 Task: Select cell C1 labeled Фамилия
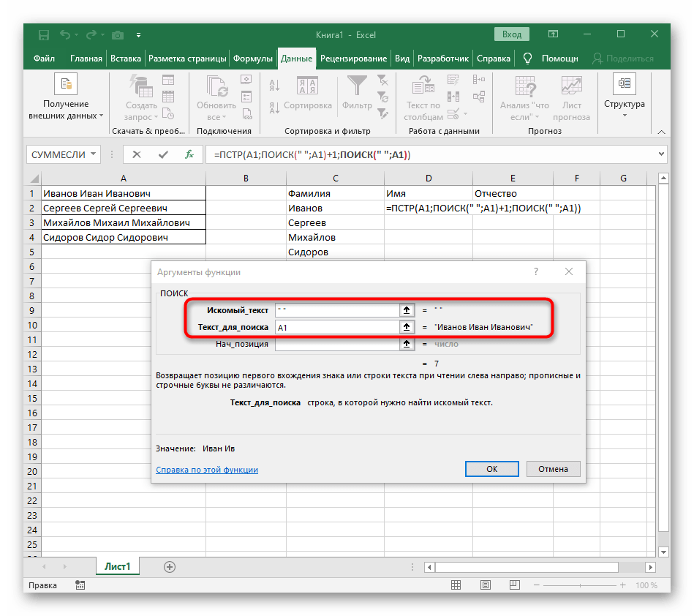(x=335, y=194)
